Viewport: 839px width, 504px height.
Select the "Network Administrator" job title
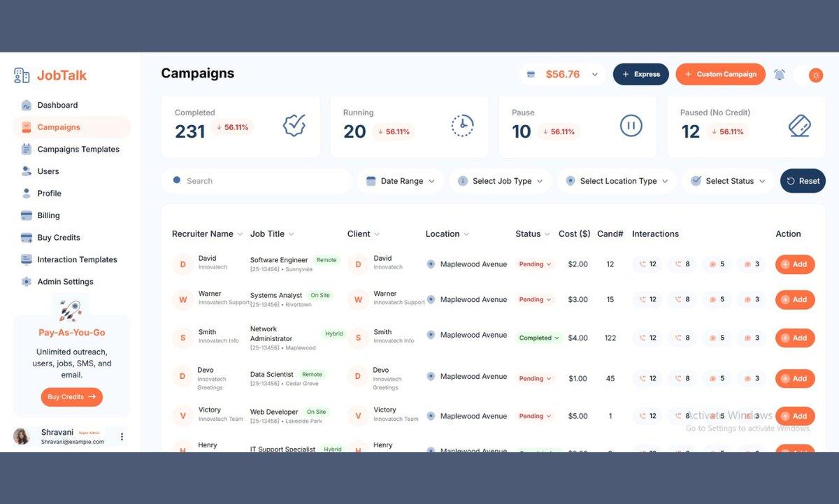pos(271,333)
